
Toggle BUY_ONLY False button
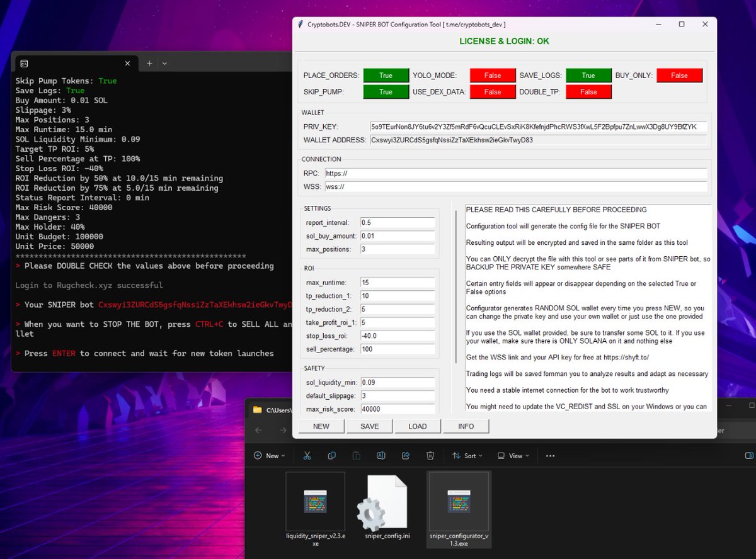click(679, 76)
